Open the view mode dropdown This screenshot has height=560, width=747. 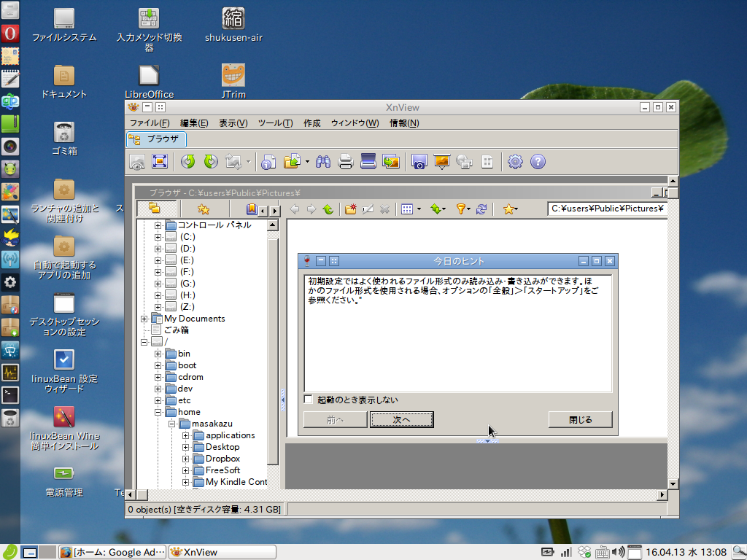419,209
